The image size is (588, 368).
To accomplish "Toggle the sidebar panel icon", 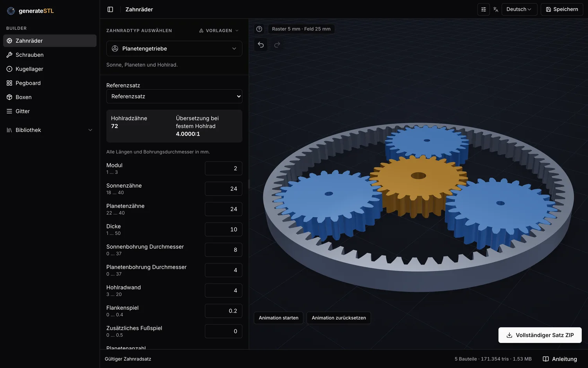I will pyautogui.click(x=110, y=9).
